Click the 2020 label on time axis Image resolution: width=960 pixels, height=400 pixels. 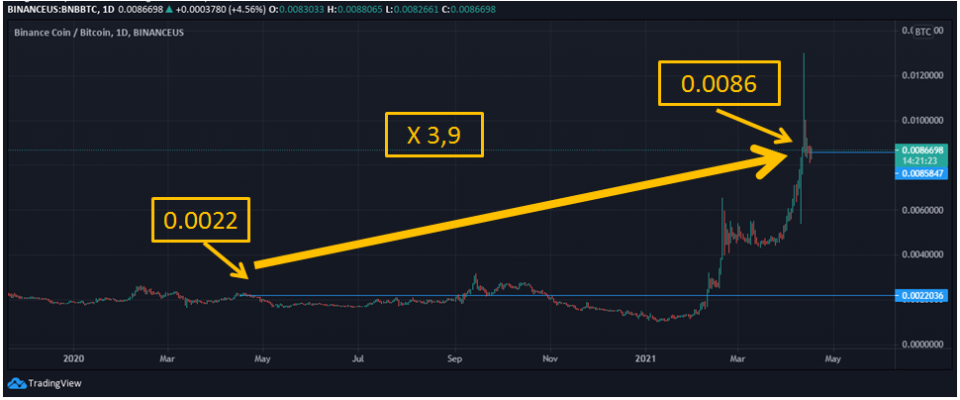click(72, 356)
